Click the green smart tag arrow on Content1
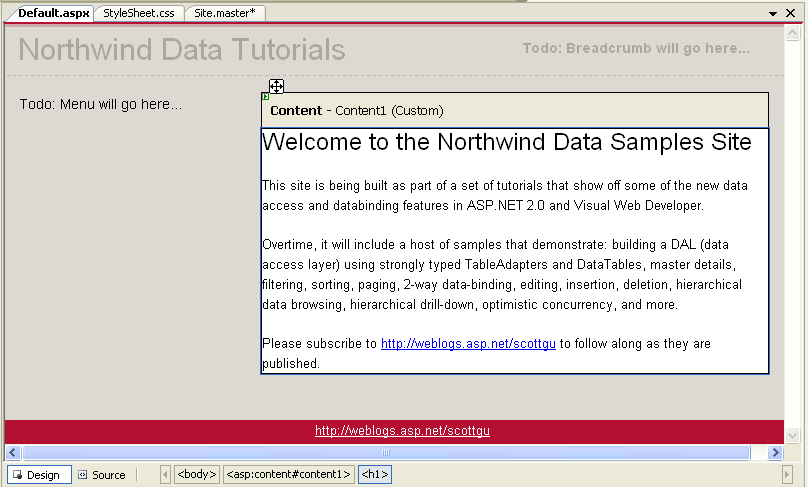 coord(265,96)
